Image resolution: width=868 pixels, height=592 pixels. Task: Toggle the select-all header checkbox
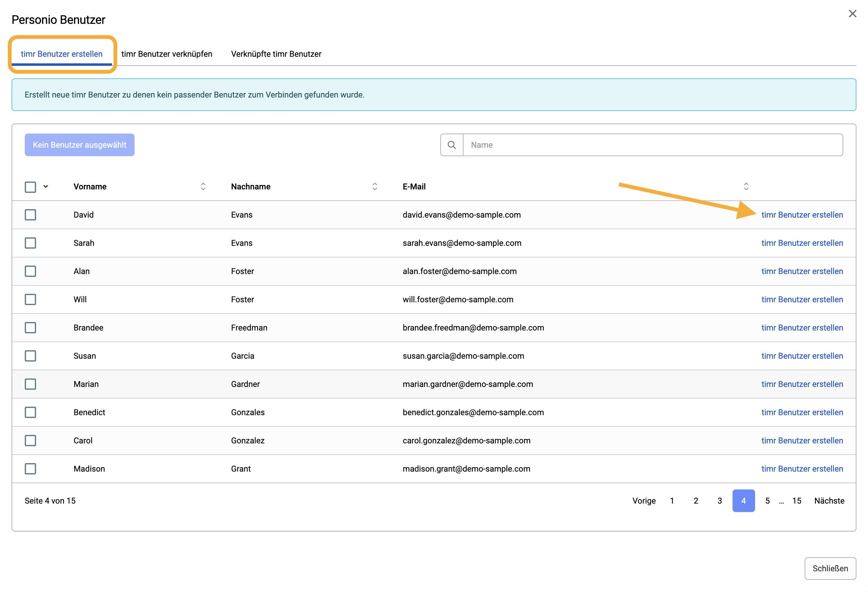pos(30,187)
